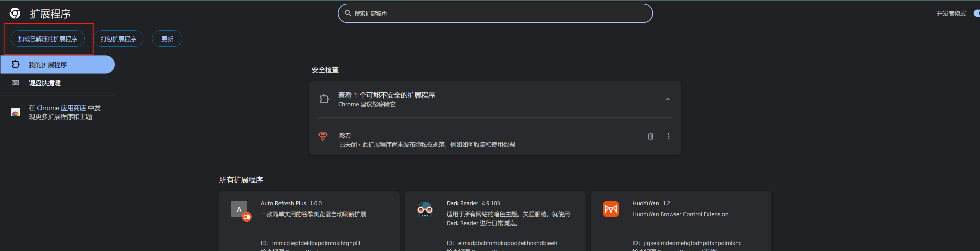Click 更新 button
This screenshot has width=980, height=251.
click(x=167, y=39)
